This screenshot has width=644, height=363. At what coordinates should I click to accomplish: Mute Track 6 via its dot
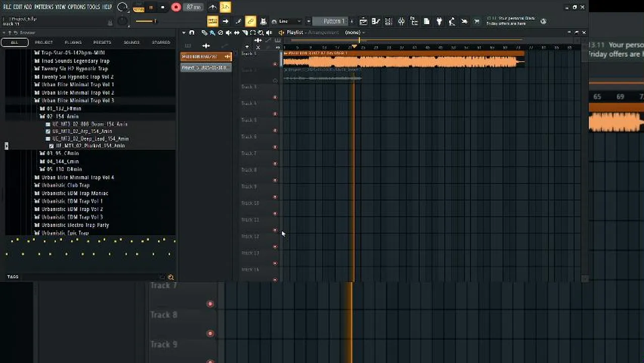pos(275,147)
